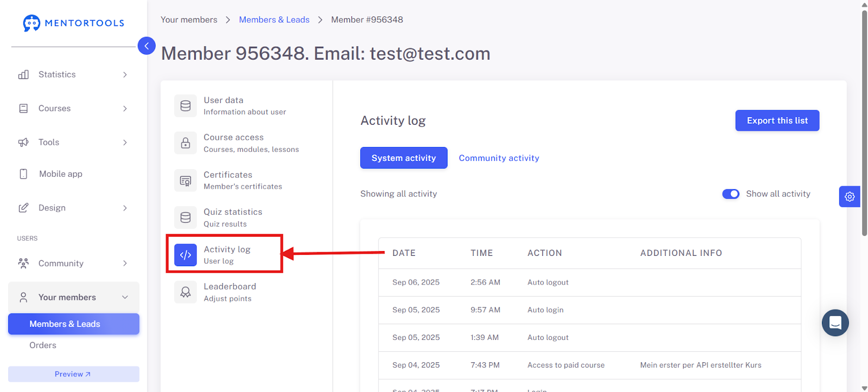Click the Sep 04, 2025 7:43 PM date
Viewport: 868px width, 392px height.
click(416, 365)
